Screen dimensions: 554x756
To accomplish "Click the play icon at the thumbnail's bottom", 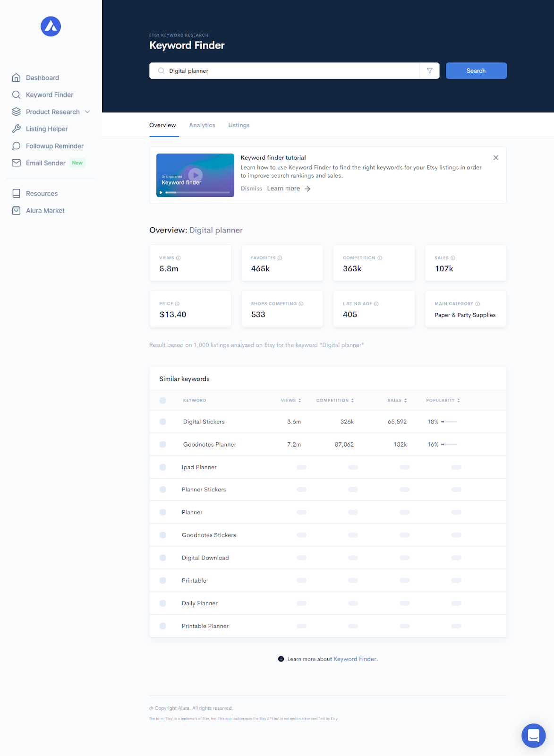I will point(161,192).
